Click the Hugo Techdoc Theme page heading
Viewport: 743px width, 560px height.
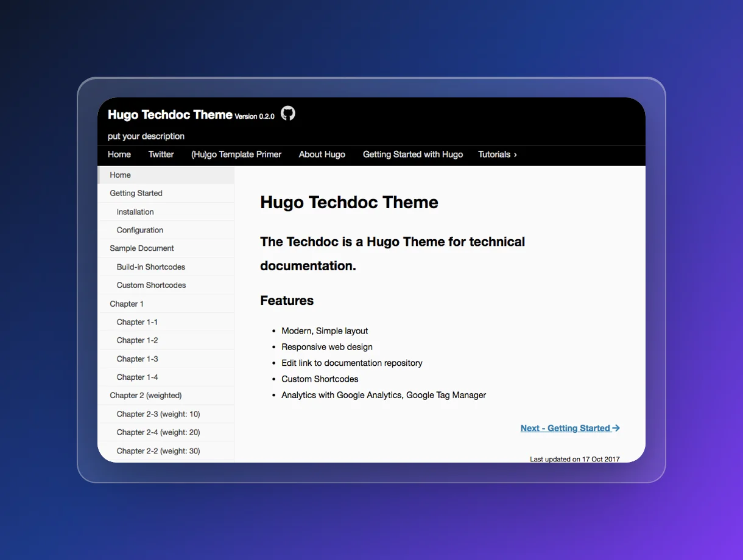point(349,202)
